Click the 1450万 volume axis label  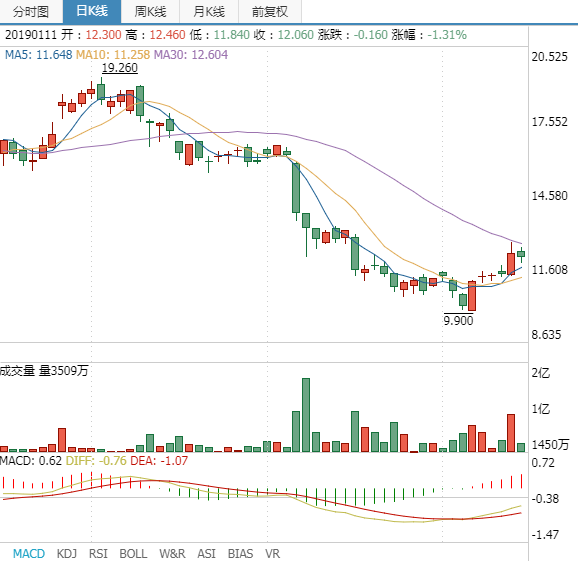pyautogui.click(x=550, y=445)
